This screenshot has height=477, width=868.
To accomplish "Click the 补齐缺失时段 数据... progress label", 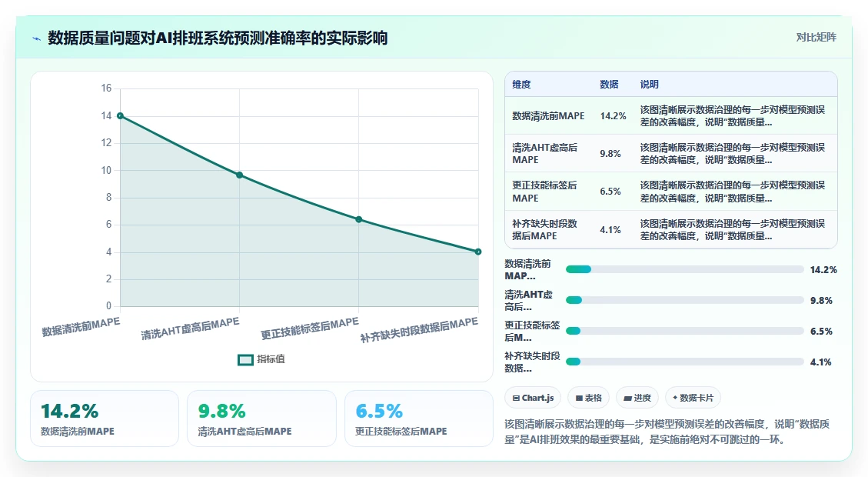I will pos(532,362).
